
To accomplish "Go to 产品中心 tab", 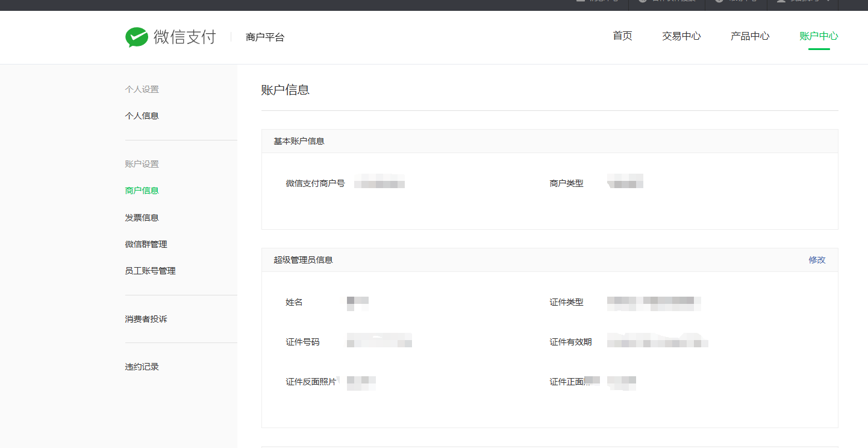I will pyautogui.click(x=750, y=36).
